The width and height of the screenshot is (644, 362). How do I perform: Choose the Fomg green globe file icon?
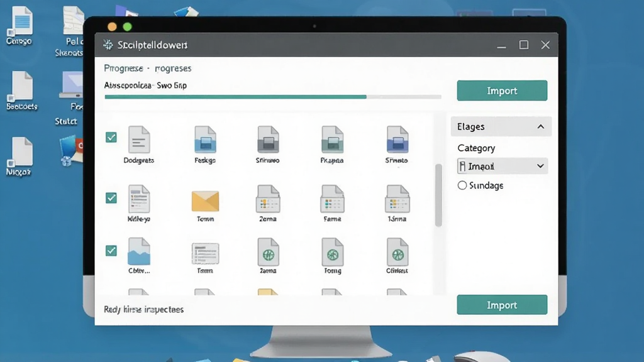click(332, 251)
